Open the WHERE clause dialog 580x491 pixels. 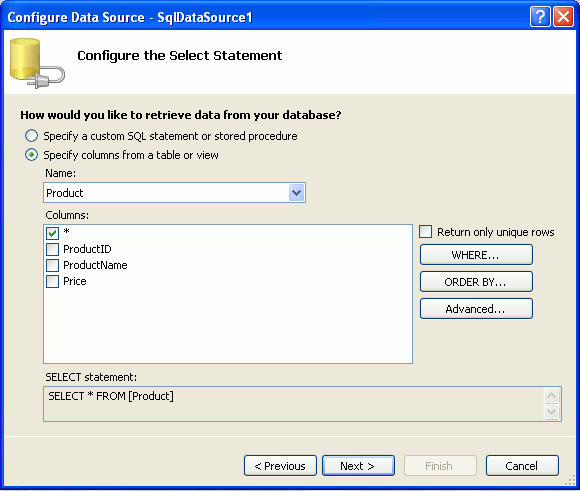[x=476, y=255]
